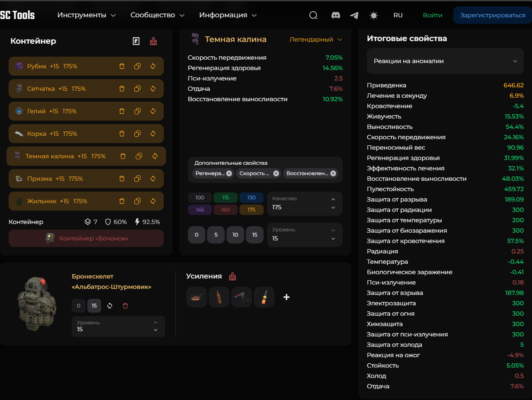This screenshot has height=400, width=532.
Task: Clear all boosts with Усиления broom icon
Action: (233, 276)
